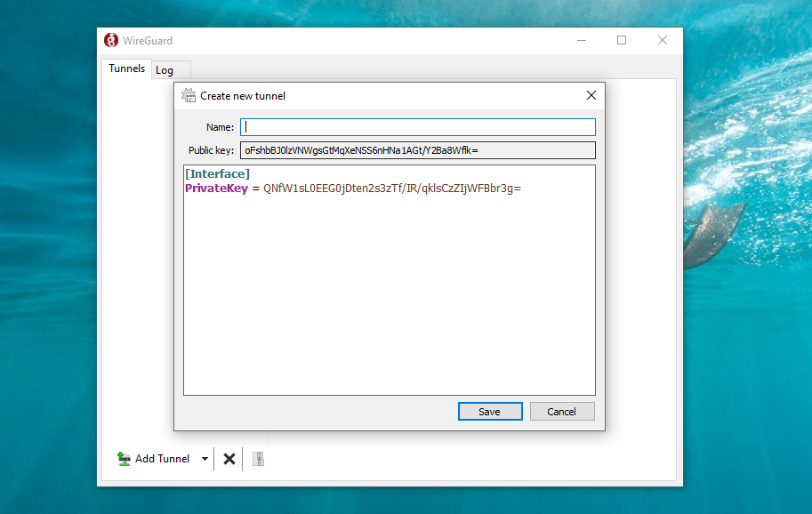Click the private key value text
Screen dimensions: 812x514
tap(392, 189)
